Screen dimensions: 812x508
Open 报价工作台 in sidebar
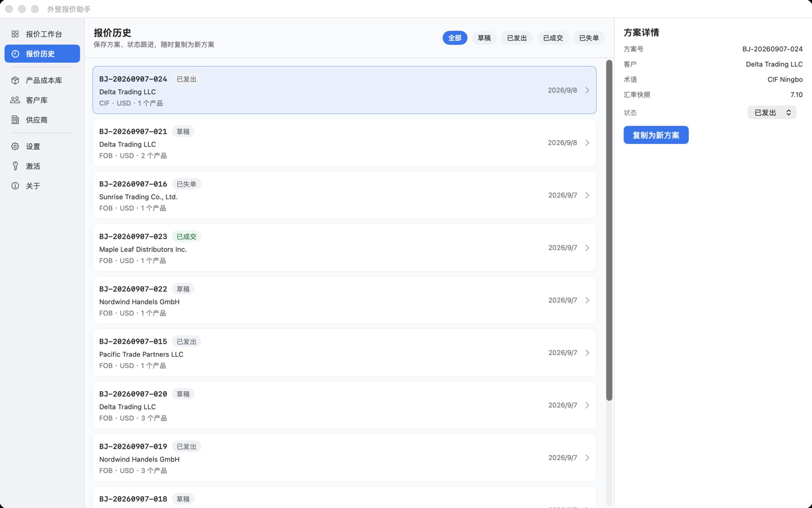(42, 34)
